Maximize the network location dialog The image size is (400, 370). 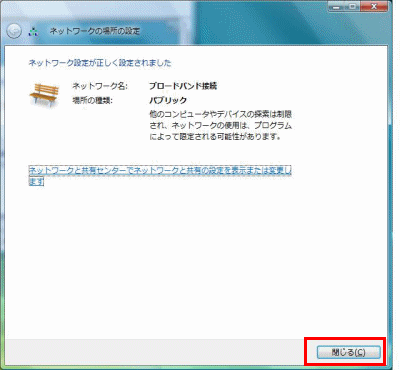pos(353,6)
